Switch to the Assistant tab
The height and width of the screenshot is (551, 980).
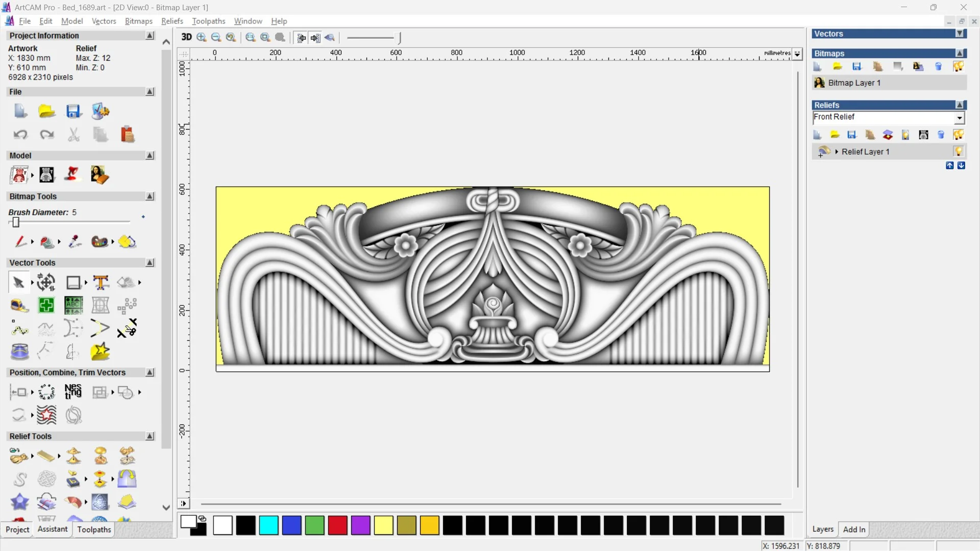52,529
